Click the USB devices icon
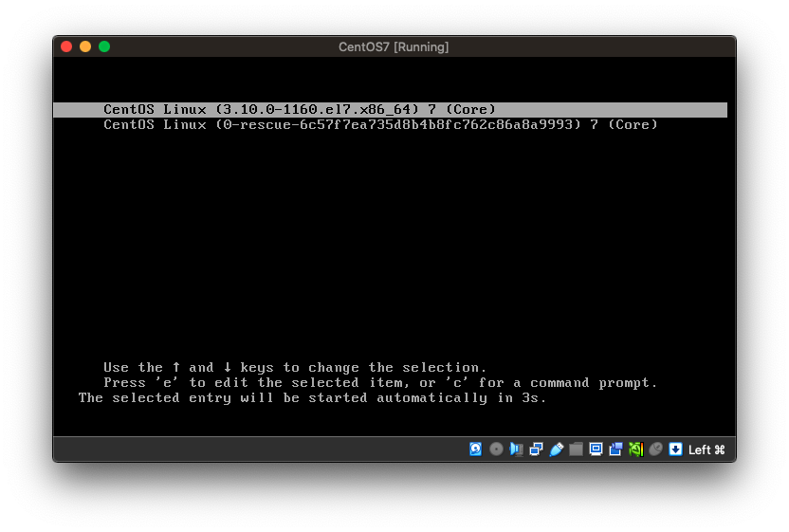This screenshot has width=789, height=532. coord(556,449)
